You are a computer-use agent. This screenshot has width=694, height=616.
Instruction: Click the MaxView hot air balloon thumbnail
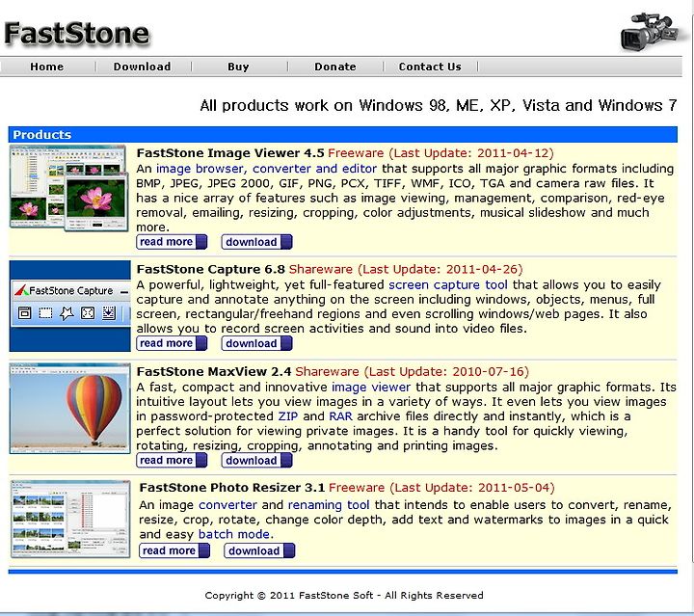70,409
